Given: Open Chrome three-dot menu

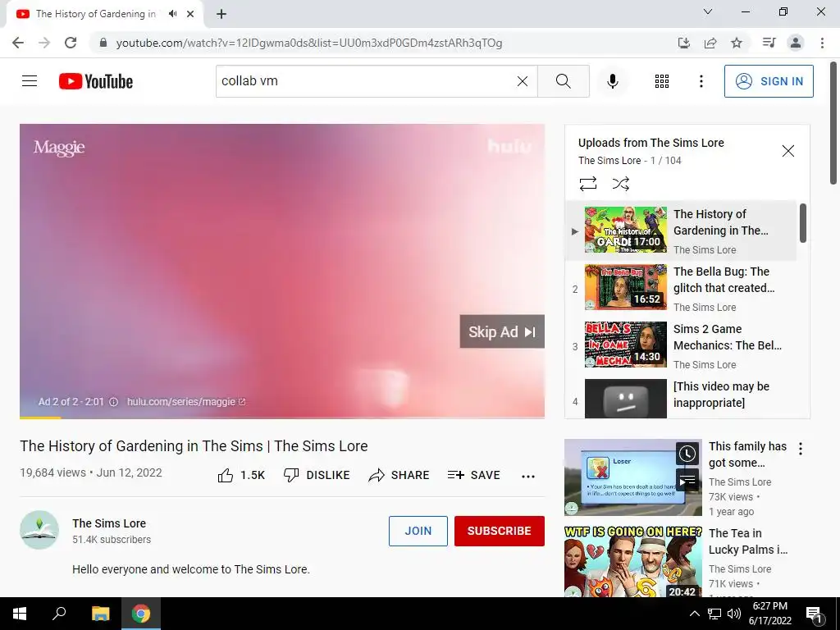Looking at the screenshot, I should click(822, 43).
